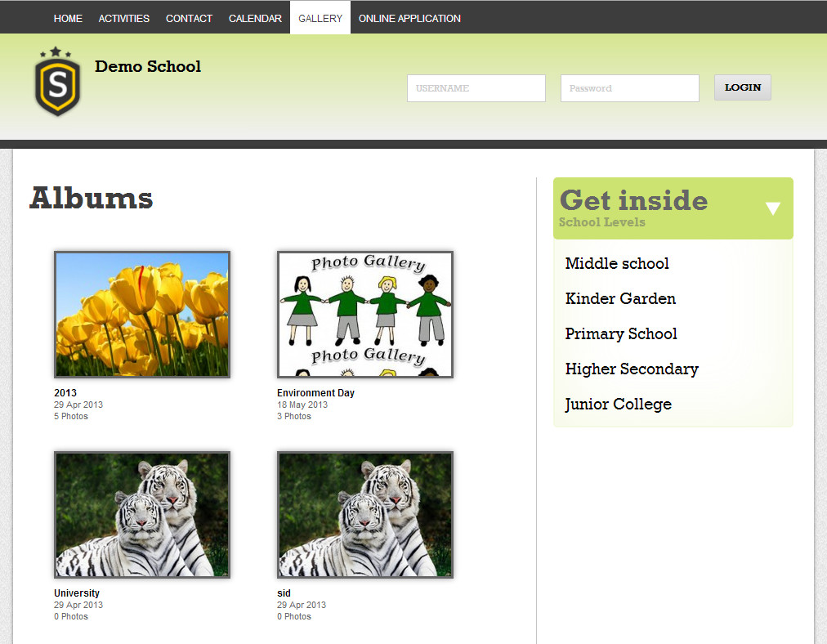
Task: Open the Home menu item
Action: 68,19
